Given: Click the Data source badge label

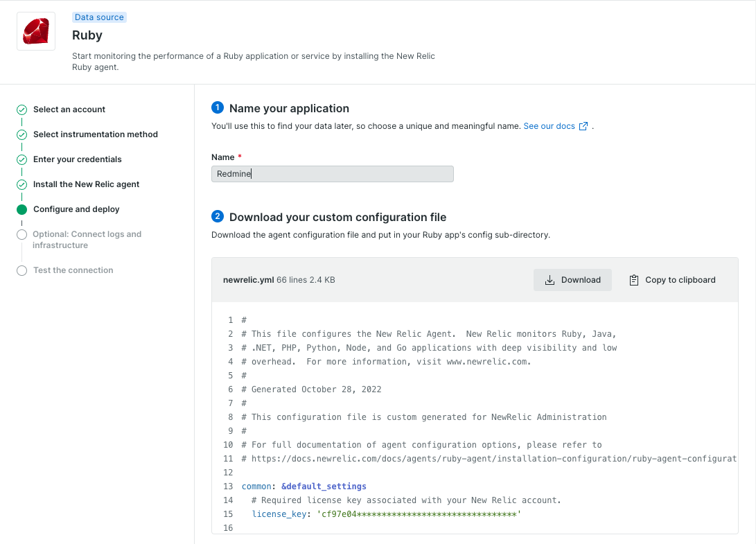Looking at the screenshot, I should [99, 17].
